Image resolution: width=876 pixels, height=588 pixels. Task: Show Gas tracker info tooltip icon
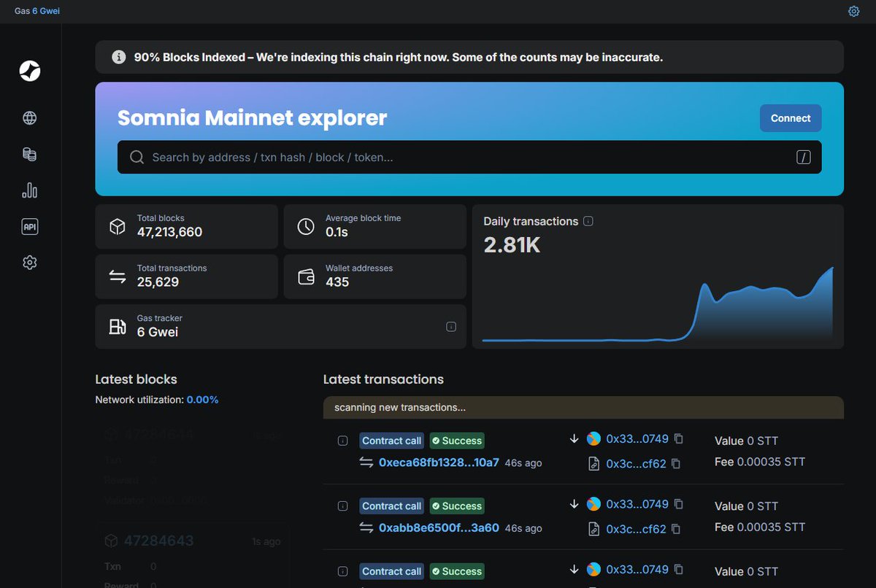coord(451,327)
